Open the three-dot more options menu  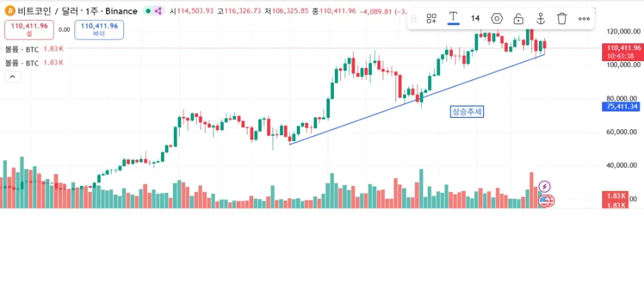click(x=584, y=19)
